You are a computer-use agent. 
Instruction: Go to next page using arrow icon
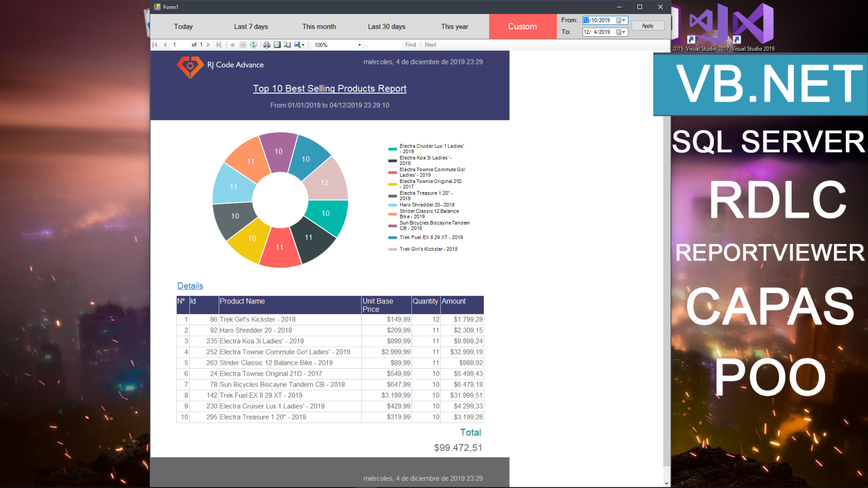(x=208, y=45)
